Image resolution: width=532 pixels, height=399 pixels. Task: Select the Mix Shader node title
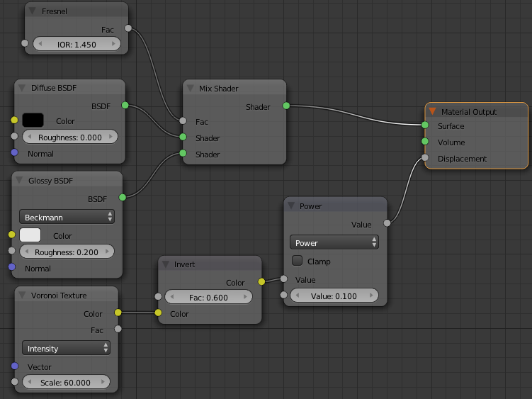point(218,89)
